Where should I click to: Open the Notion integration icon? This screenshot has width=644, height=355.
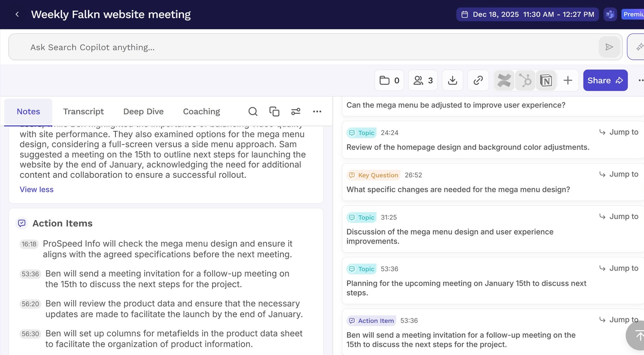546,81
